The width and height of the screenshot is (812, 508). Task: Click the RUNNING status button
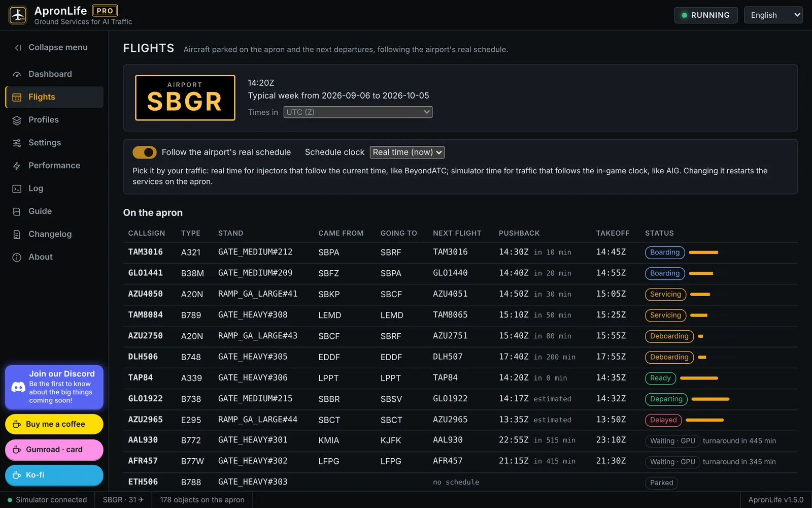[705, 15]
